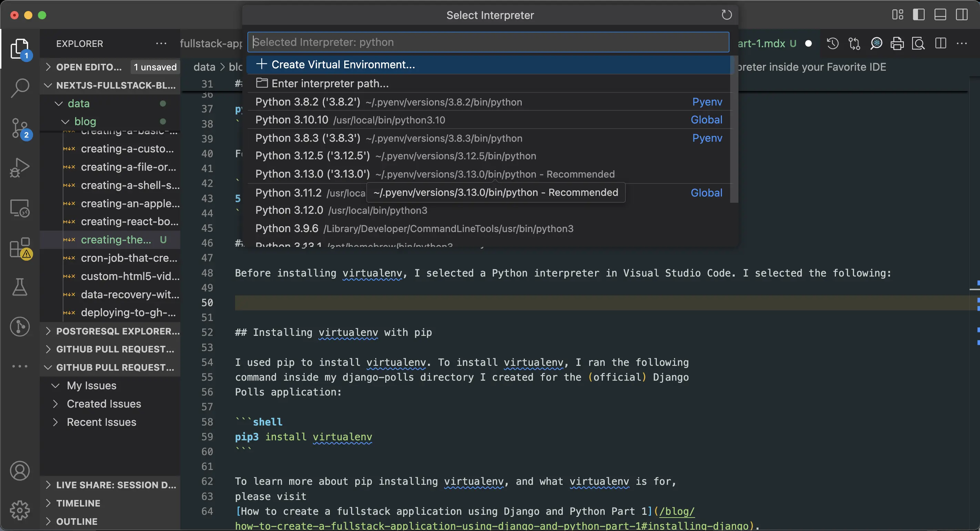Click the print icon in editor toolbar
The image size is (980, 531).
897,43
